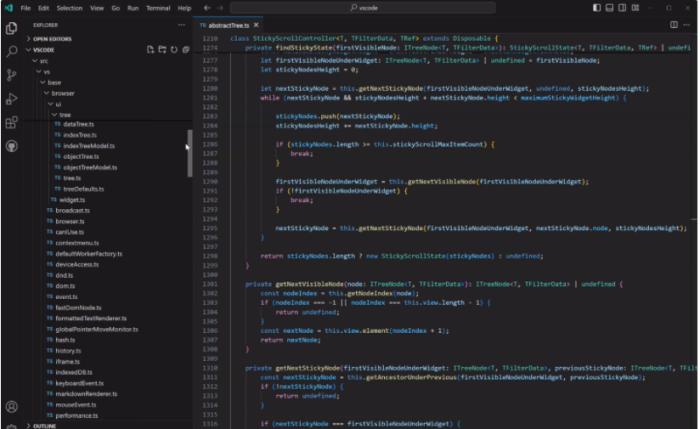Expand the Outline section
Viewport: 700px width, 429px height.
(x=45, y=425)
